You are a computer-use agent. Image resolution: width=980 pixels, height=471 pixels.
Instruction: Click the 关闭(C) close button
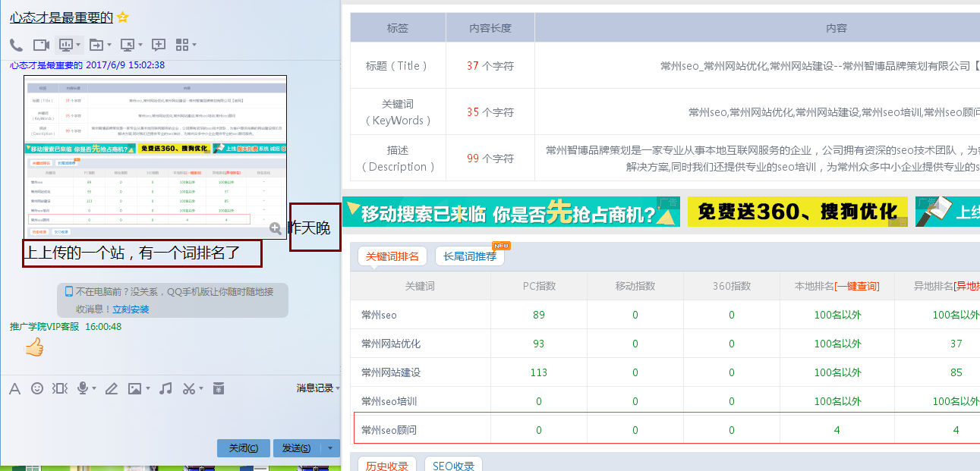pyautogui.click(x=243, y=448)
